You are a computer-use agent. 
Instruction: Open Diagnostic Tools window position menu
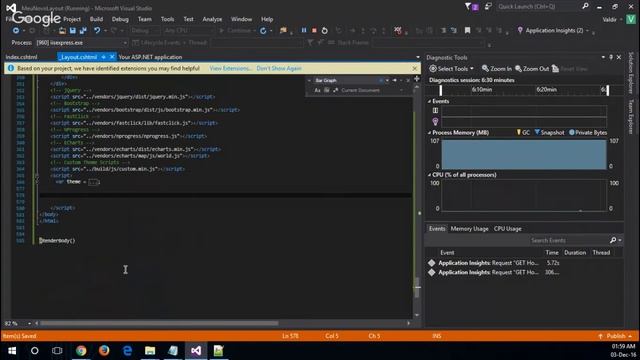tap(603, 58)
